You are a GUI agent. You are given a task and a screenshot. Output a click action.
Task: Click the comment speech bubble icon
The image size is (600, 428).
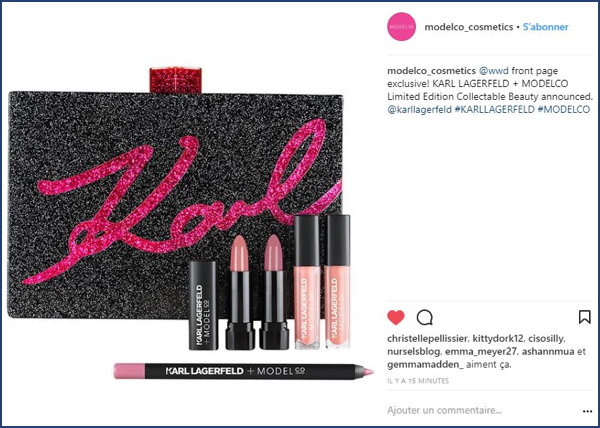click(x=425, y=317)
